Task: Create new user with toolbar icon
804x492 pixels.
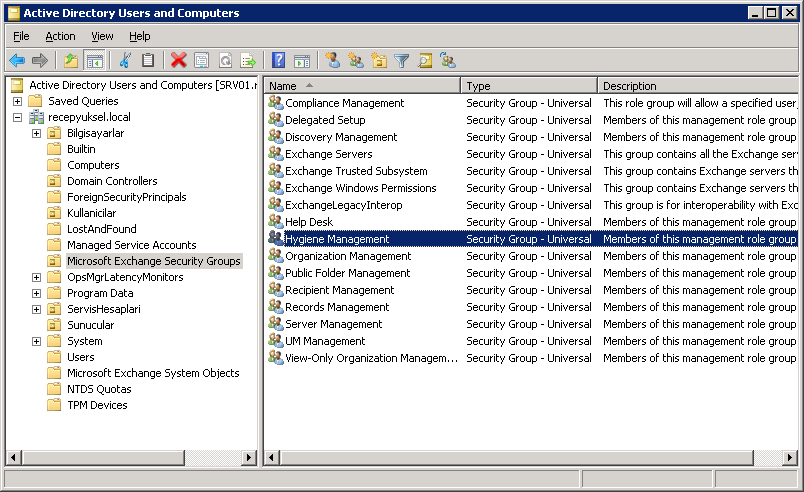Action: tap(333, 61)
